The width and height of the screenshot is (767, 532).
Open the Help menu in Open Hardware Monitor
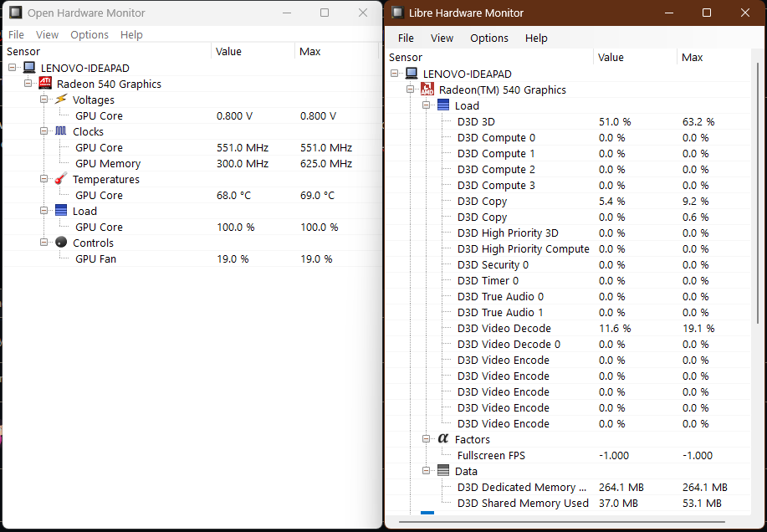pos(131,34)
